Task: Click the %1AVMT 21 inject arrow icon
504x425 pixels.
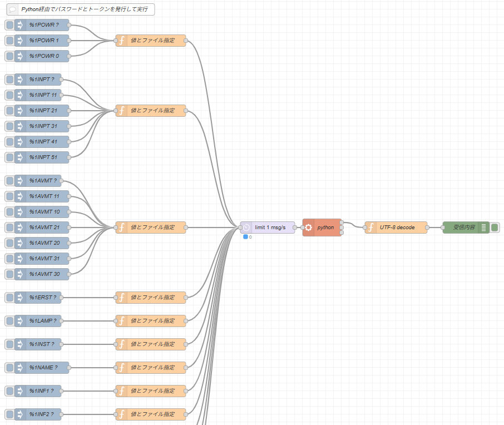Action: [20, 228]
